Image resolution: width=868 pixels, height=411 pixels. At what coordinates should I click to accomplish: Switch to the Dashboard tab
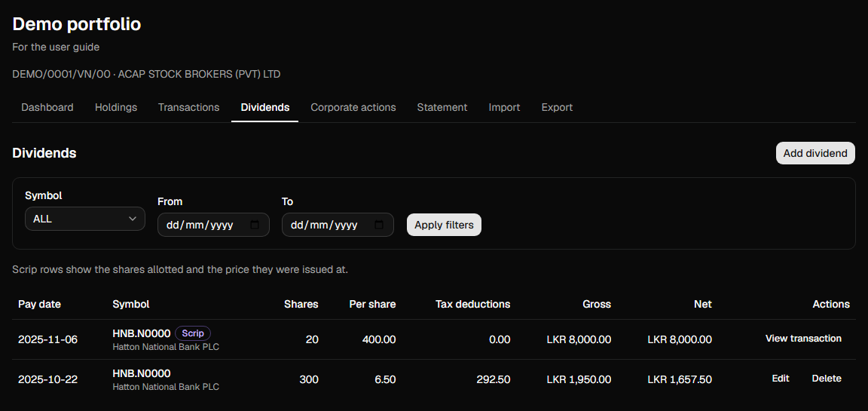pos(47,107)
